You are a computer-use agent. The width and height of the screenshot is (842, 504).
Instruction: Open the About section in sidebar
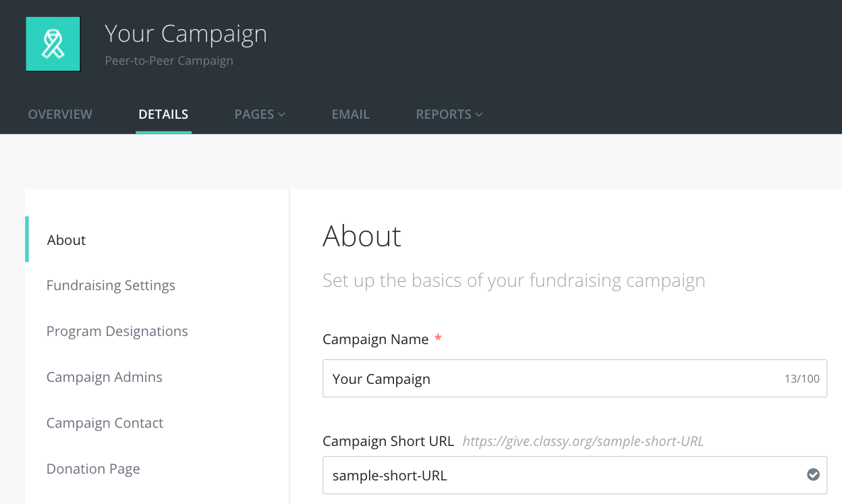coord(66,240)
